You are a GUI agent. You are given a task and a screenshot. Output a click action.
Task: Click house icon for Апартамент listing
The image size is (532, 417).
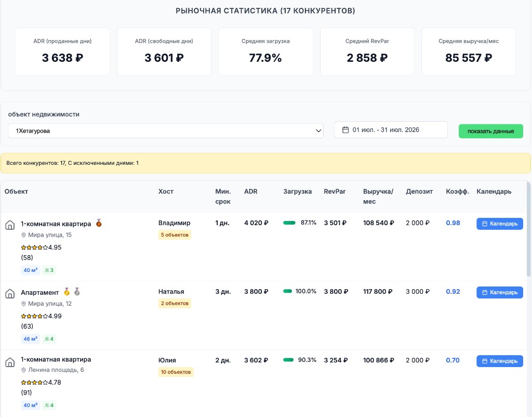[10, 293]
